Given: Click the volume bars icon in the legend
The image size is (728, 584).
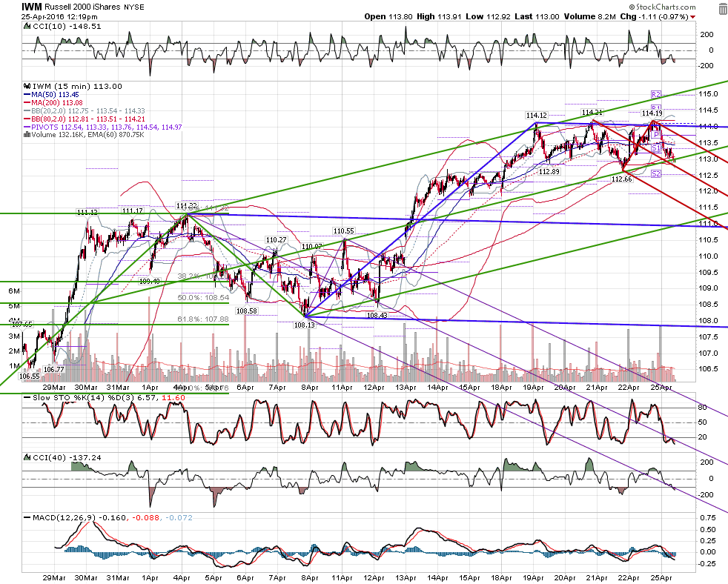Looking at the screenshot, I should click(x=27, y=135).
